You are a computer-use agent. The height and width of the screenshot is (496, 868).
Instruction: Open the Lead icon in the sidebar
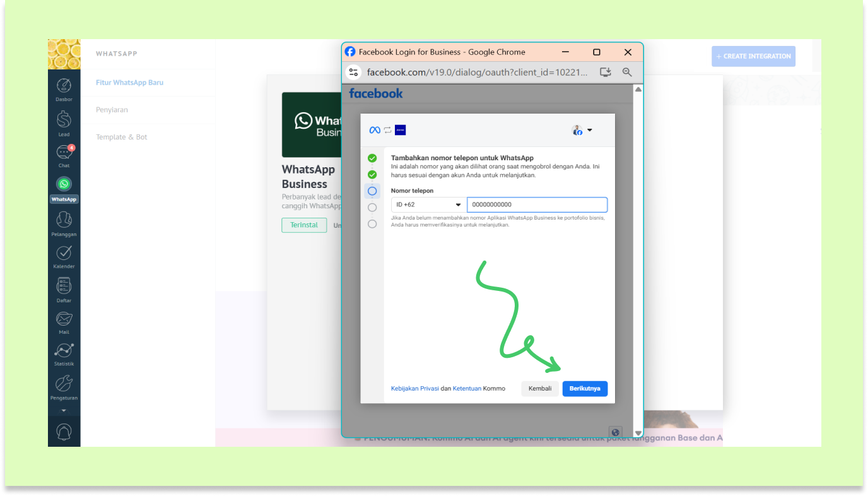(x=64, y=119)
